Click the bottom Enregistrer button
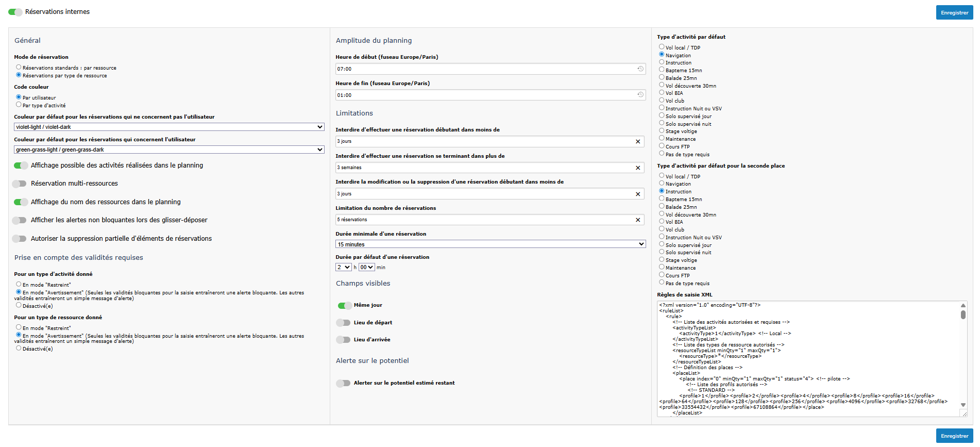The image size is (980, 447). coord(954,436)
